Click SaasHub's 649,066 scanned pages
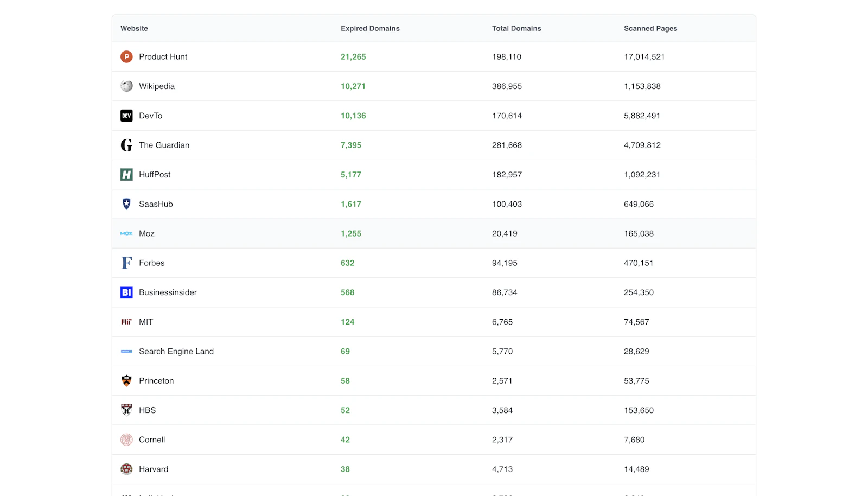This screenshot has height=496, width=868. (x=639, y=204)
